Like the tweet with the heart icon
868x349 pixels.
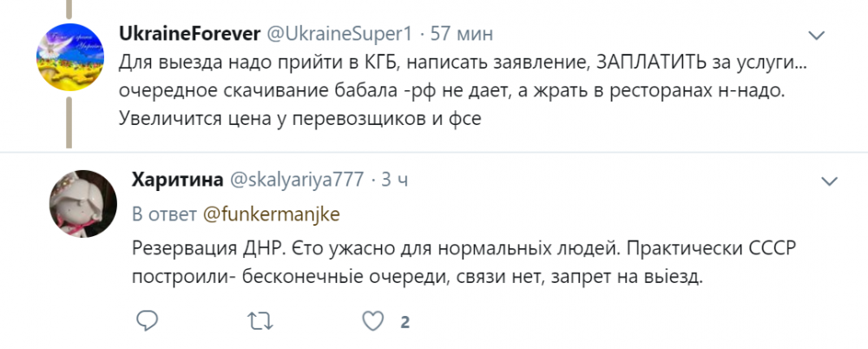tap(374, 322)
